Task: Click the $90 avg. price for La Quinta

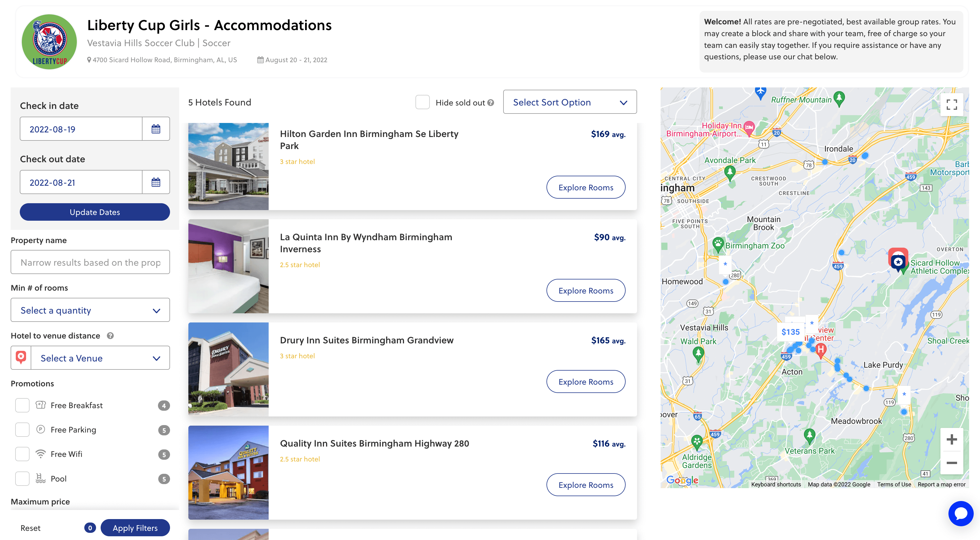Action: click(610, 237)
